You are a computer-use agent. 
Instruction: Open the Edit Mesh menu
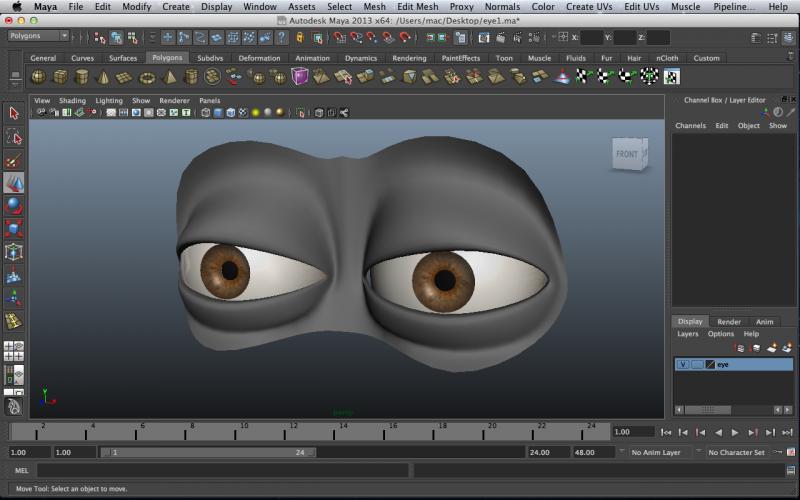click(417, 7)
